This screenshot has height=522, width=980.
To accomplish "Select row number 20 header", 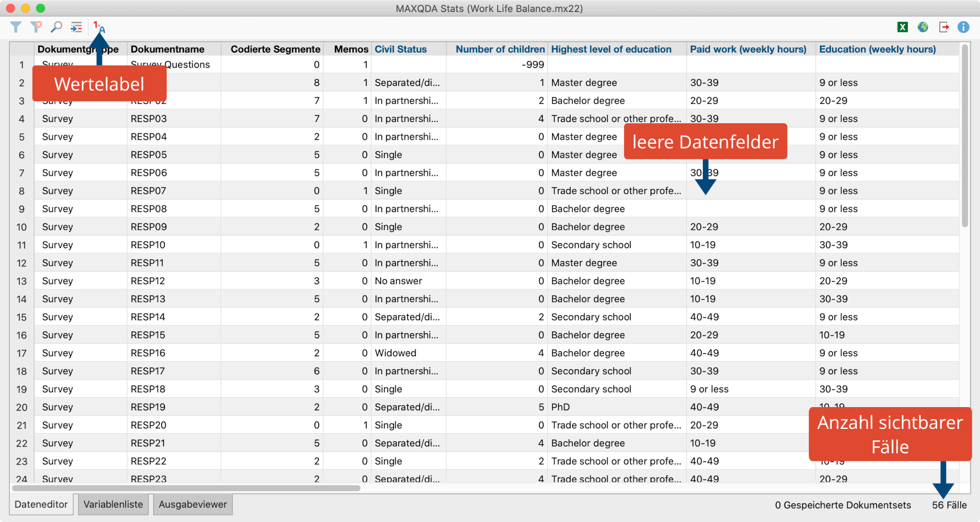I will point(21,407).
